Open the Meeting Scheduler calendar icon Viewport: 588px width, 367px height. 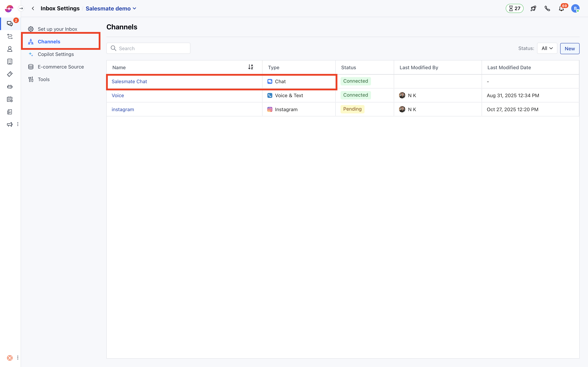[x=10, y=99]
